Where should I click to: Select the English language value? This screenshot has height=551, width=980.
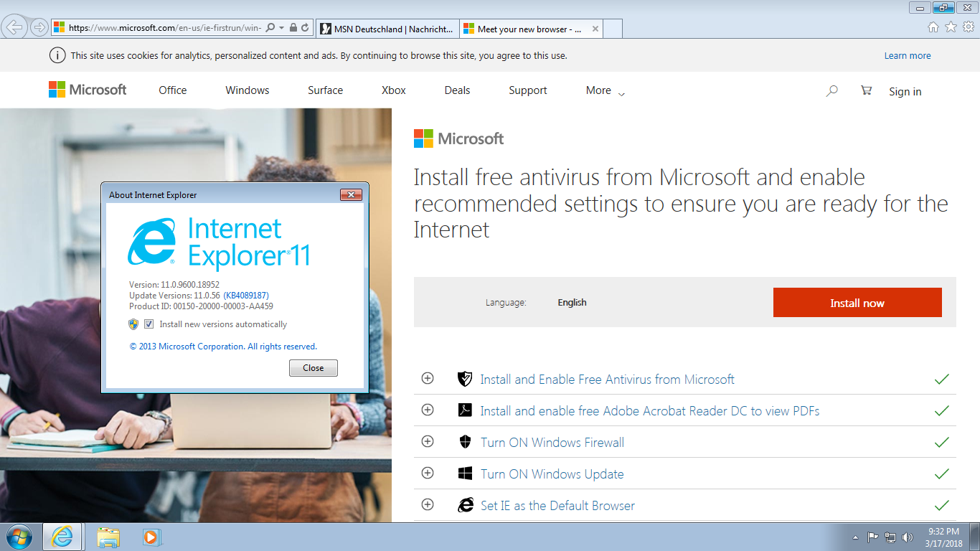tap(572, 303)
